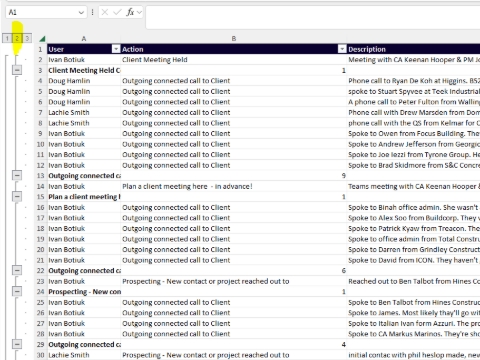Collapse the group at row 22
The image size is (480, 360).
[17, 270]
